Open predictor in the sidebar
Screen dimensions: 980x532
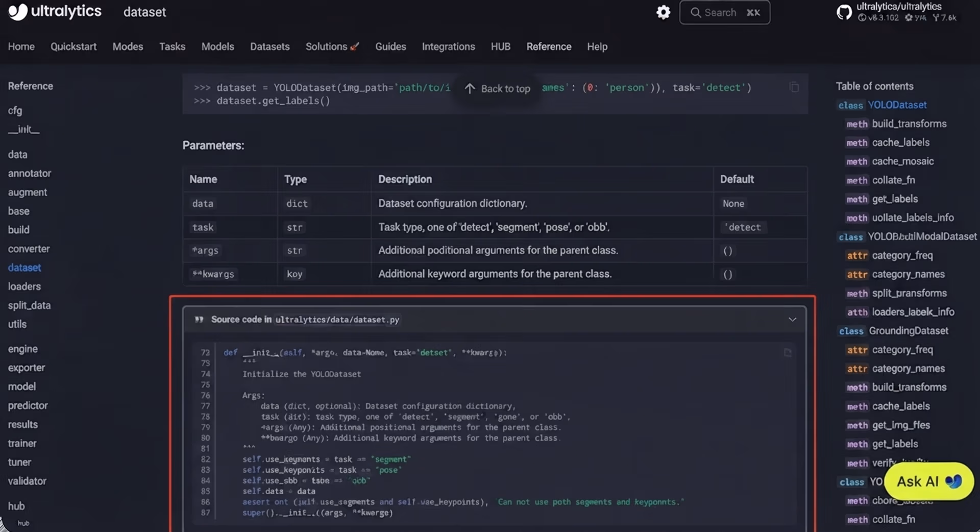[x=28, y=405]
